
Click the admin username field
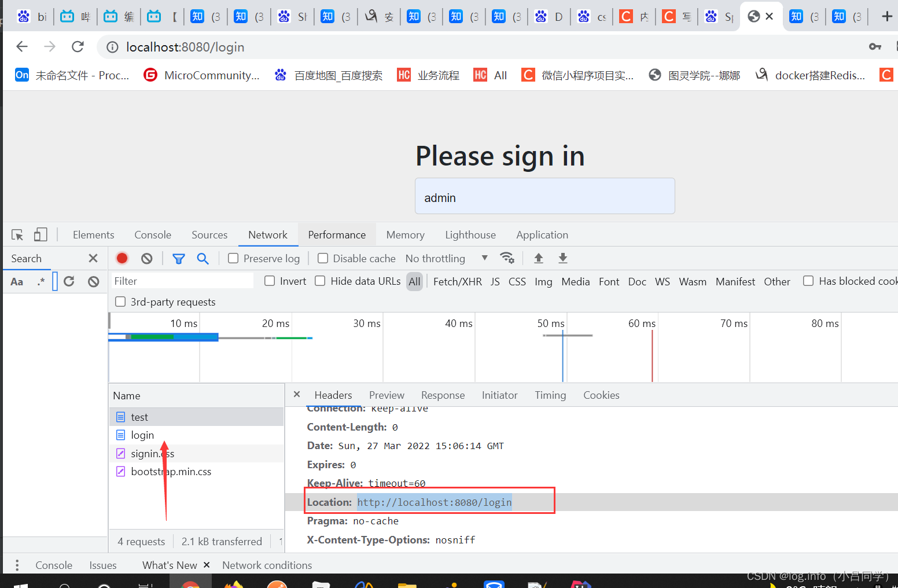click(544, 196)
